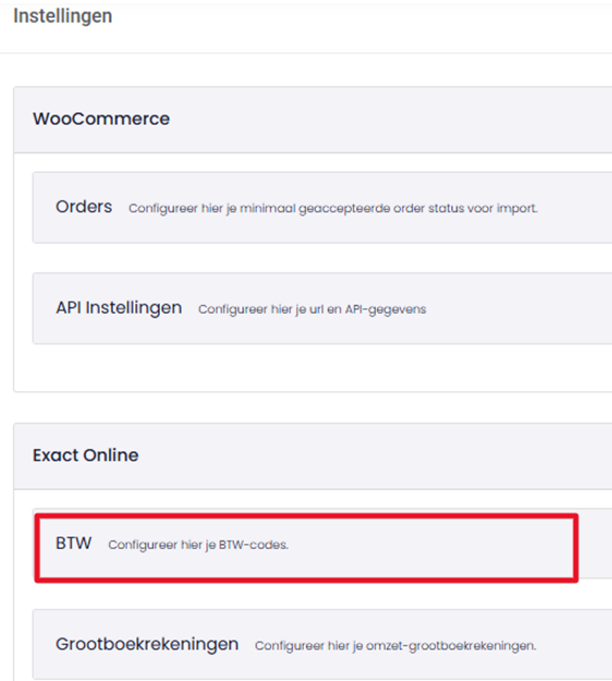Open the API Instellingen settings card

click(x=322, y=308)
